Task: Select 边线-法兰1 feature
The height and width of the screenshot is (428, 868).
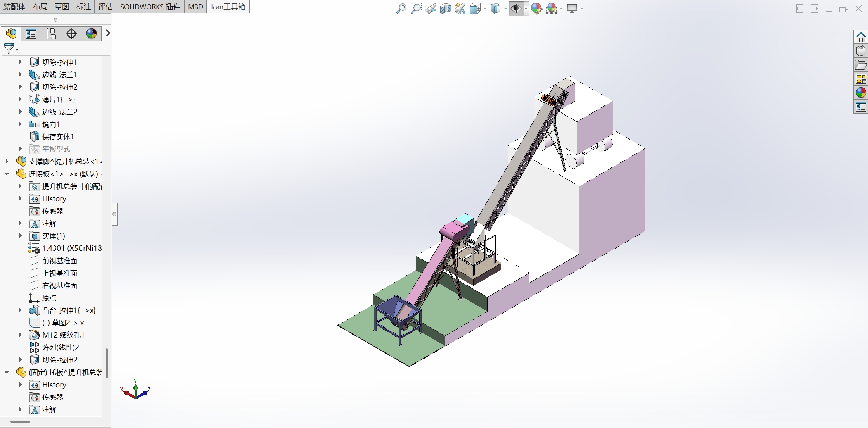Action: point(59,74)
